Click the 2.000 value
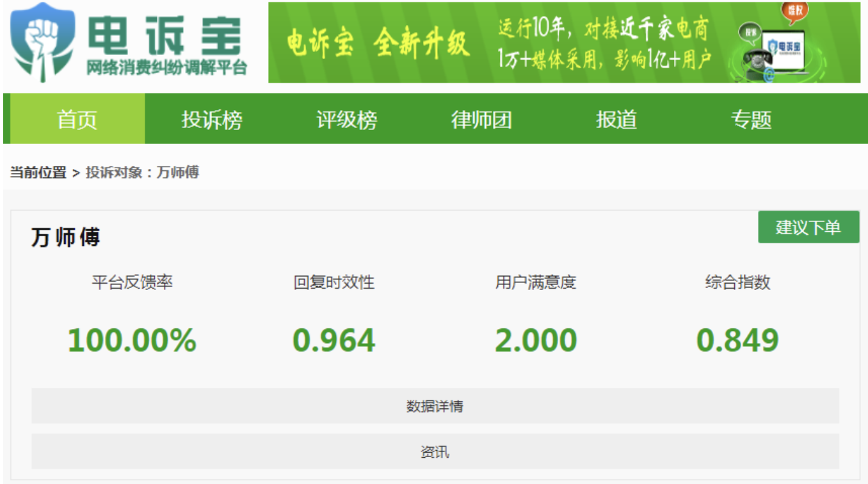The image size is (868, 484). [x=536, y=340]
